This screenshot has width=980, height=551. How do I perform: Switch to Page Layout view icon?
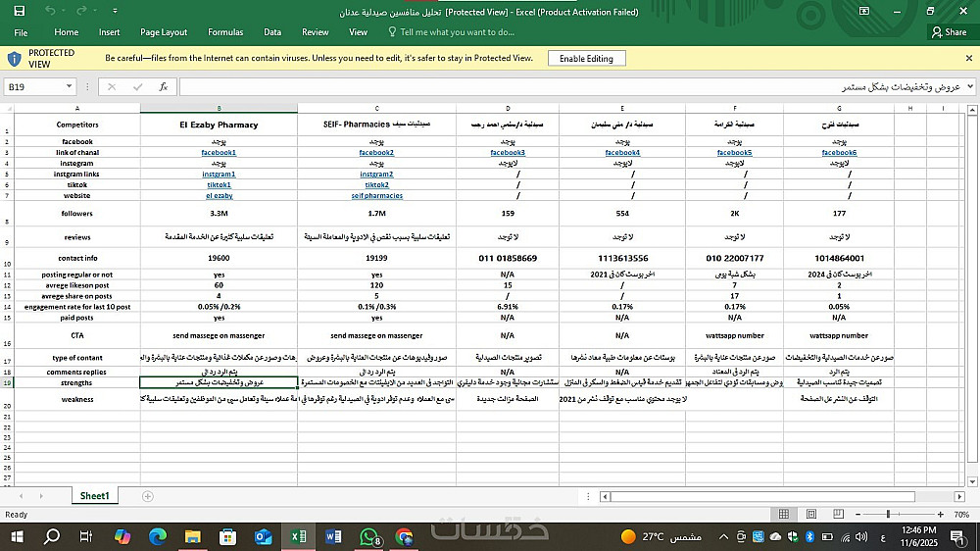[811, 514]
